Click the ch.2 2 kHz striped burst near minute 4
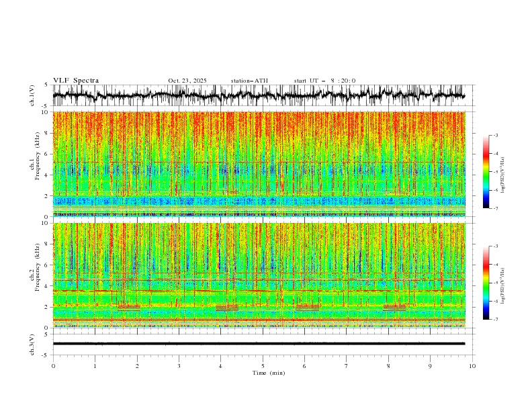The height and width of the screenshot is (411, 532). pyautogui.click(x=227, y=308)
